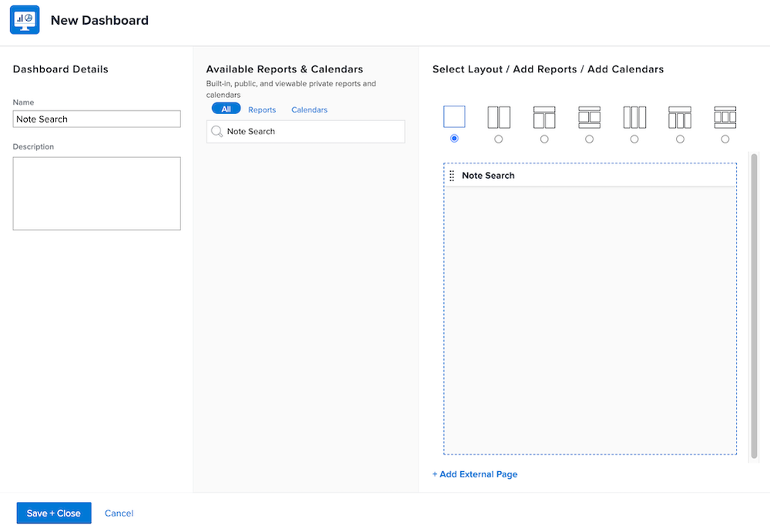The width and height of the screenshot is (770, 532).
Task: Show the All filter tab
Action: pos(226,109)
